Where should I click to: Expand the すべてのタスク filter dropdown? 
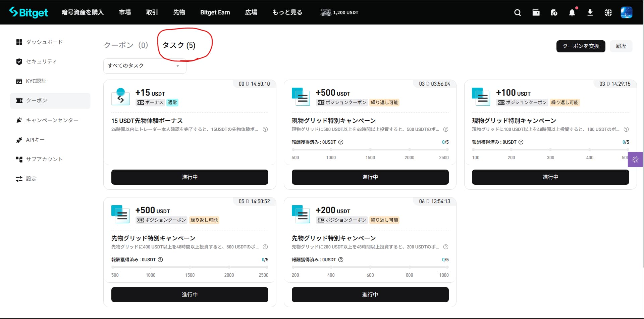pos(145,66)
